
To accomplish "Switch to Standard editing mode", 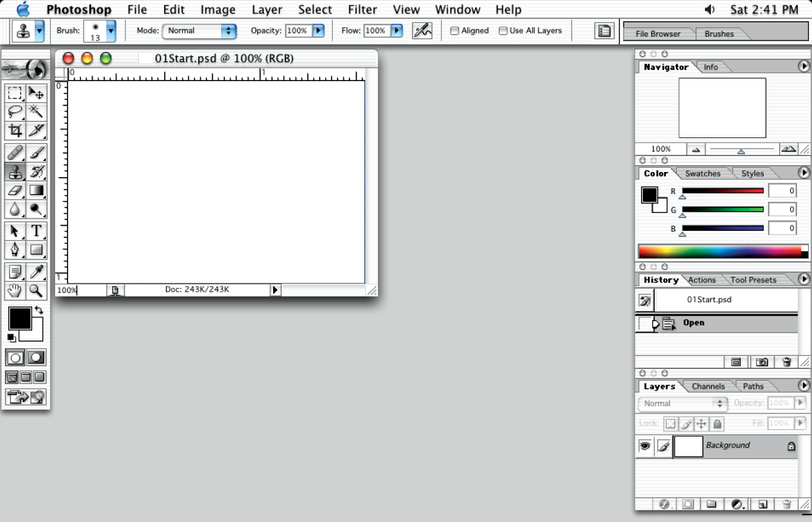I will (x=15, y=357).
